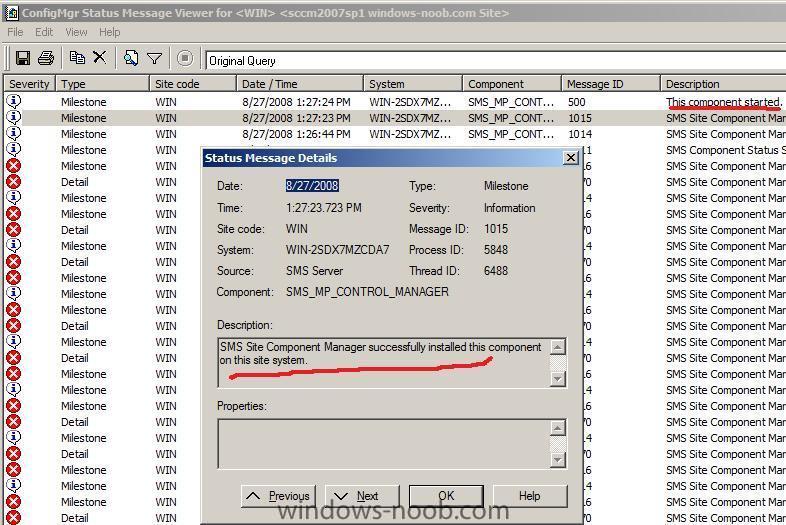786x525 pixels.
Task: Sort by Component column header
Action: click(x=511, y=84)
